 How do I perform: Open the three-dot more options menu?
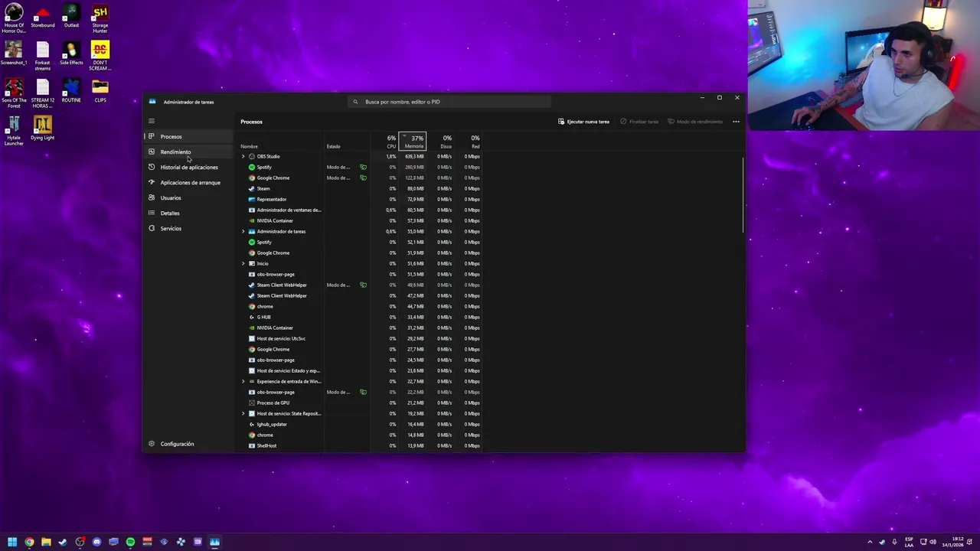(736, 122)
